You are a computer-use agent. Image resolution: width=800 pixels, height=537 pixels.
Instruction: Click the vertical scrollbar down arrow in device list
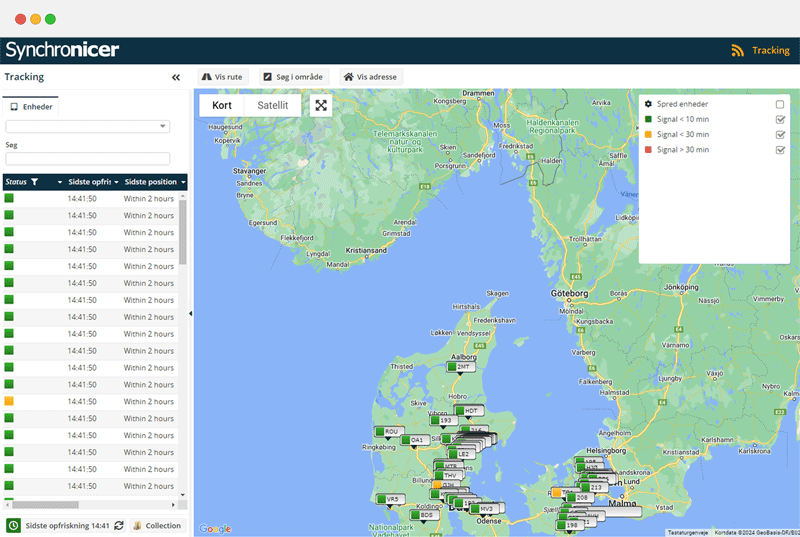(x=183, y=495)
